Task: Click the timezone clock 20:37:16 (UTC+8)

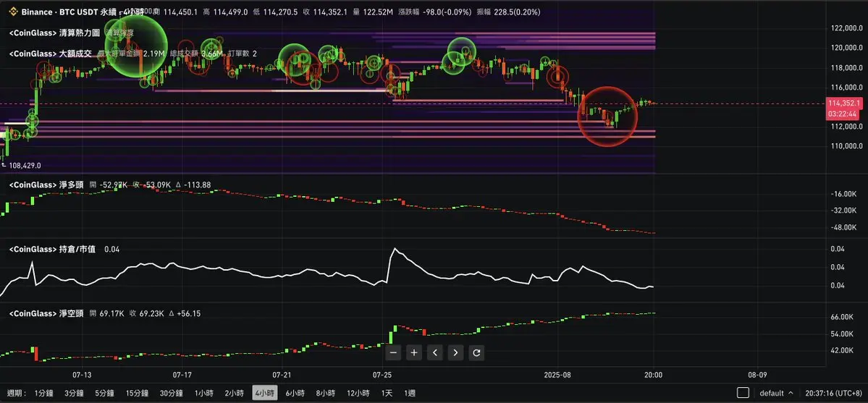Action: pyautogui.click(x=833, y=393)
